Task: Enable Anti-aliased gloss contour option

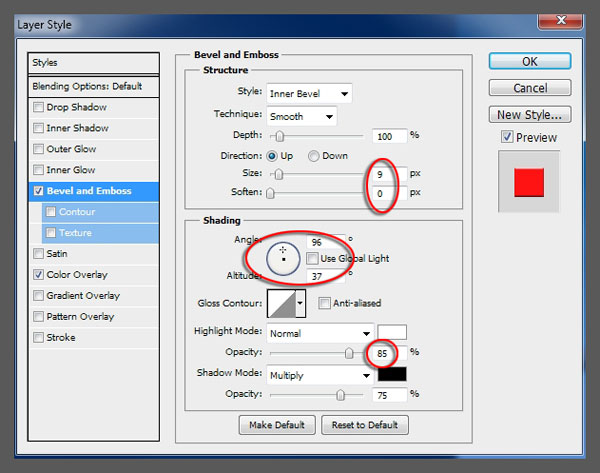Action: tap(325, 303)
